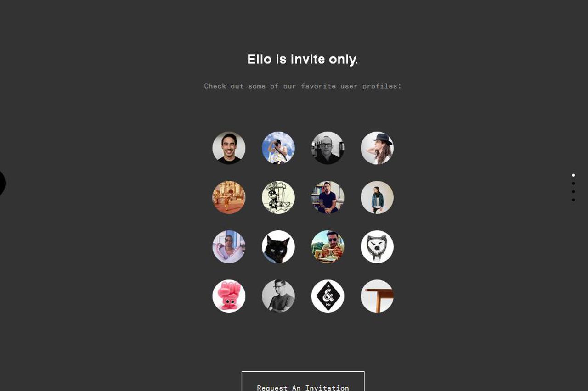This screenshot has height=391, width=588.
Task: Open the man eating outdoors avatar
Action: 328,247
